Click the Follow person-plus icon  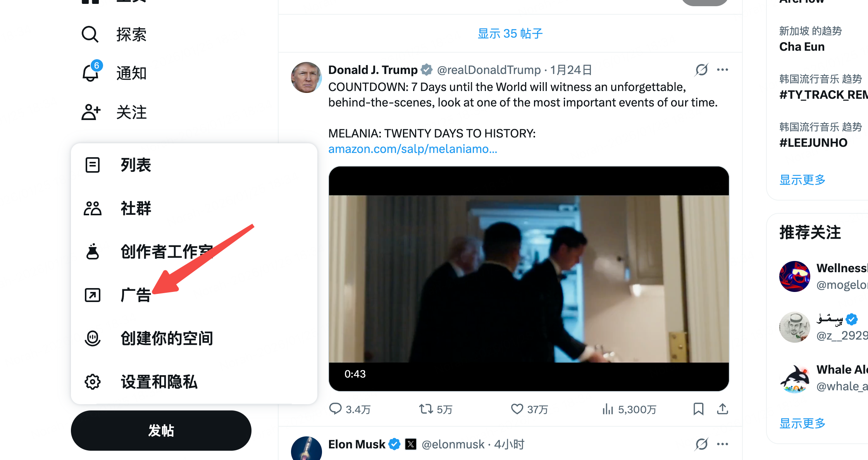pyautogui.click(x=91, y=112)
